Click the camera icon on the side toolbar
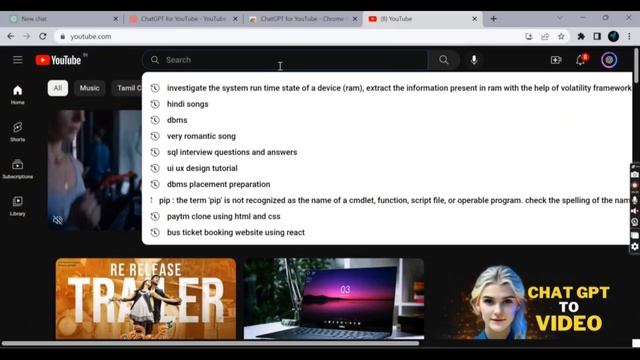 pyautogui.click(x=635, y=175)
